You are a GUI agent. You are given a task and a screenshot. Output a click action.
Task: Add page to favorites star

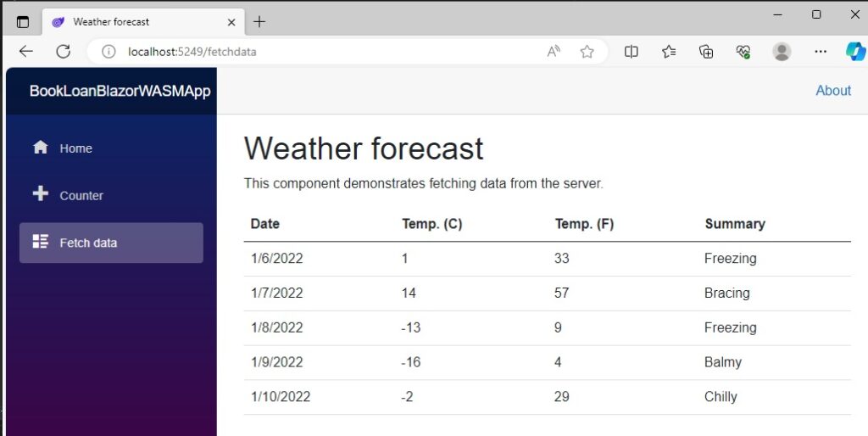click(587, 52)
